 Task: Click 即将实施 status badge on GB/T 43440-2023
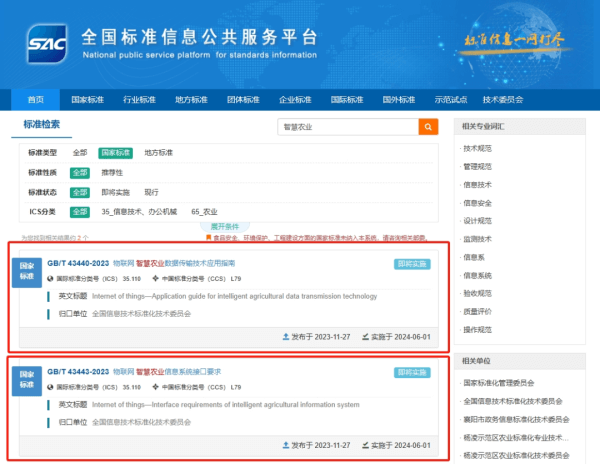pos(412,264)
